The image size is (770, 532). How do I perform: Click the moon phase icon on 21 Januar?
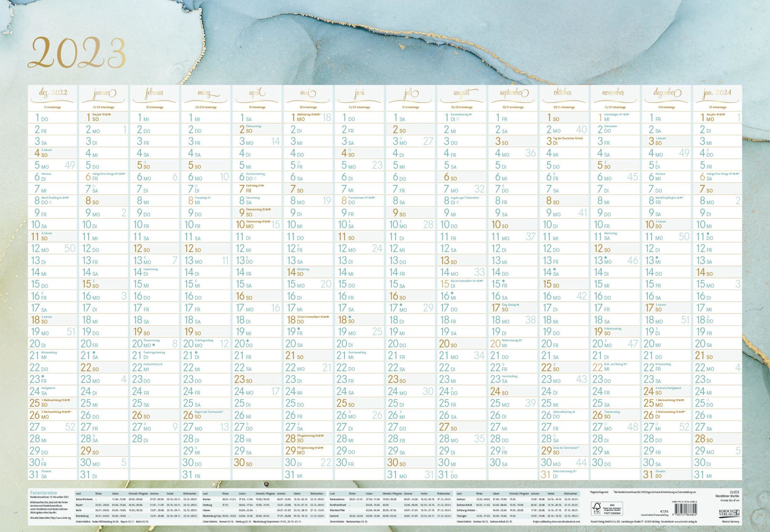94,352
